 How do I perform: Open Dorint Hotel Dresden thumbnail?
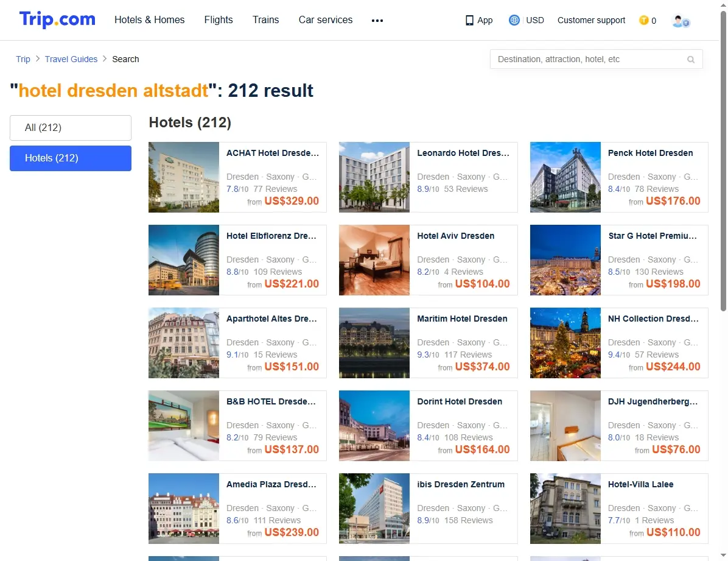pyautogui.click(x=374, y=426)
